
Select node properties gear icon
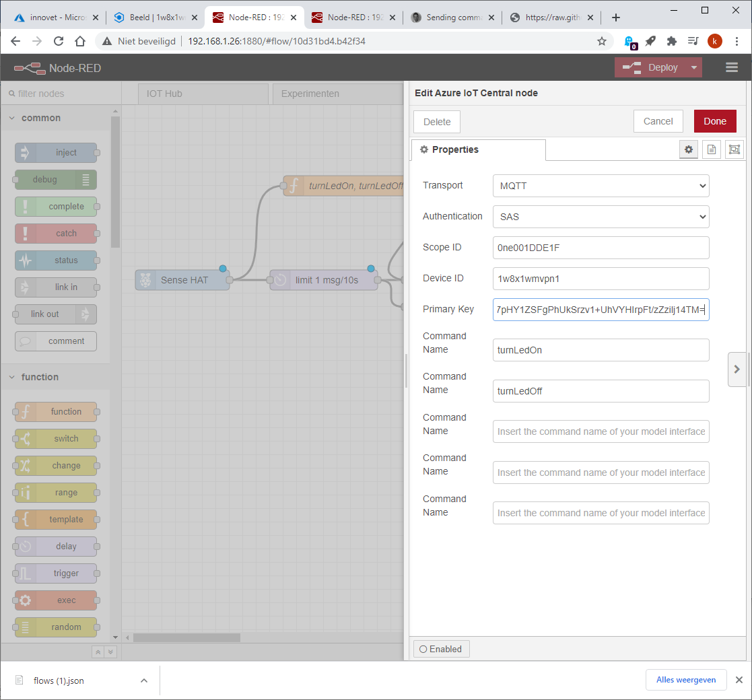pyautogui.click(x=689, y=149)
